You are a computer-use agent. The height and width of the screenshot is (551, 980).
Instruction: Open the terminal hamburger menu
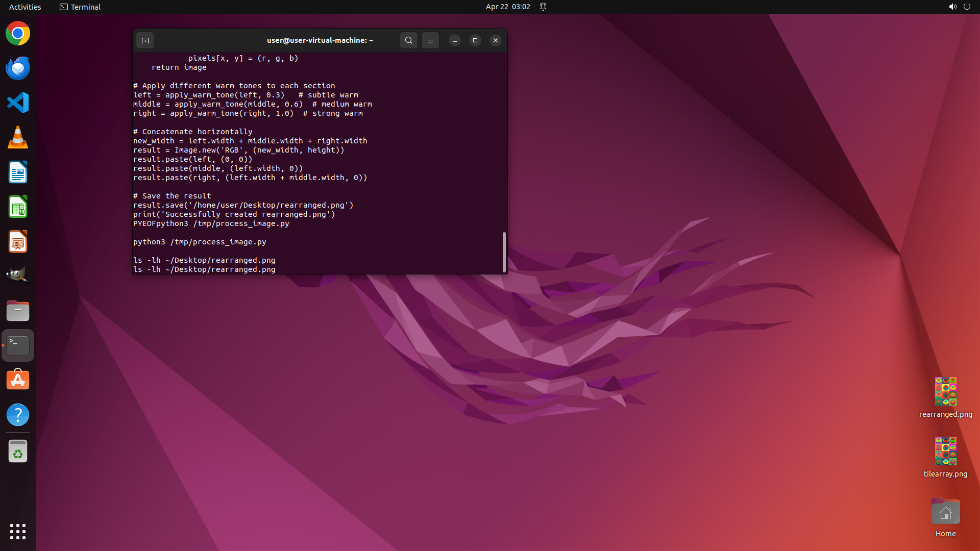[430, 40]
